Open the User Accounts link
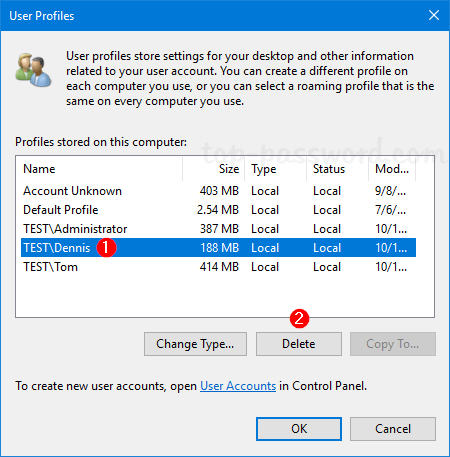Image resolution: width=450 pixels, height=457 pixels. coord(238,386)
